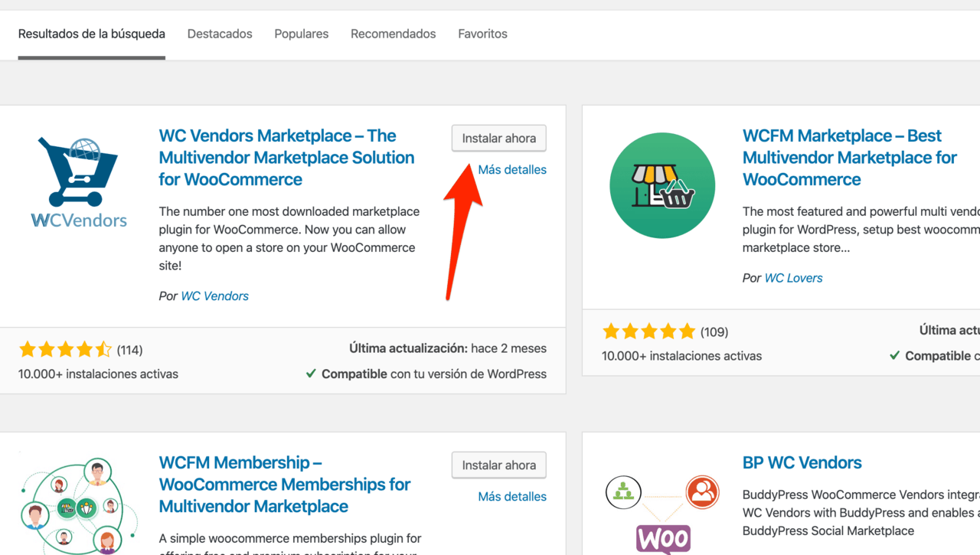
Task: Click the WC Vendors plugin description text
Action: click(x=289, y=239)
